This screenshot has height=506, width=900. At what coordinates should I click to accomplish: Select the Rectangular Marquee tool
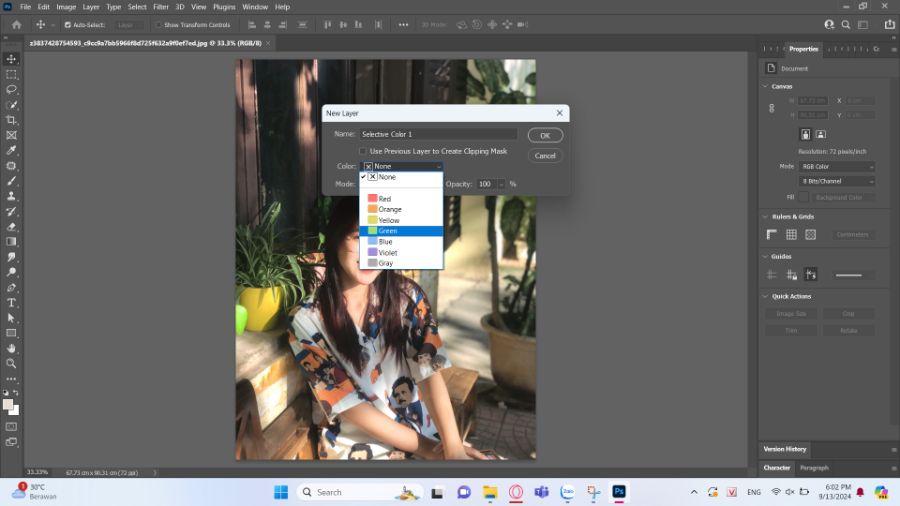click(x=11, y=75)
